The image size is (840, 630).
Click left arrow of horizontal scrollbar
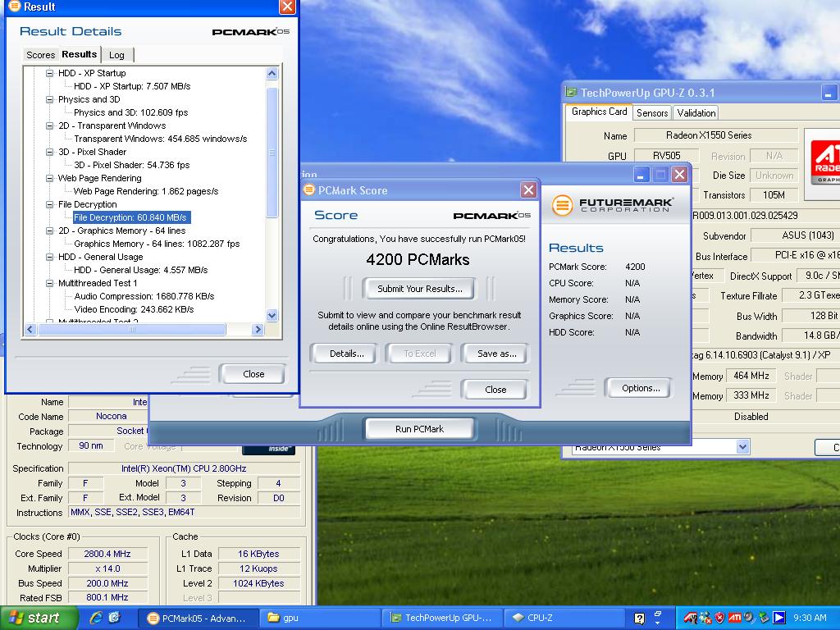coord(30,330)
